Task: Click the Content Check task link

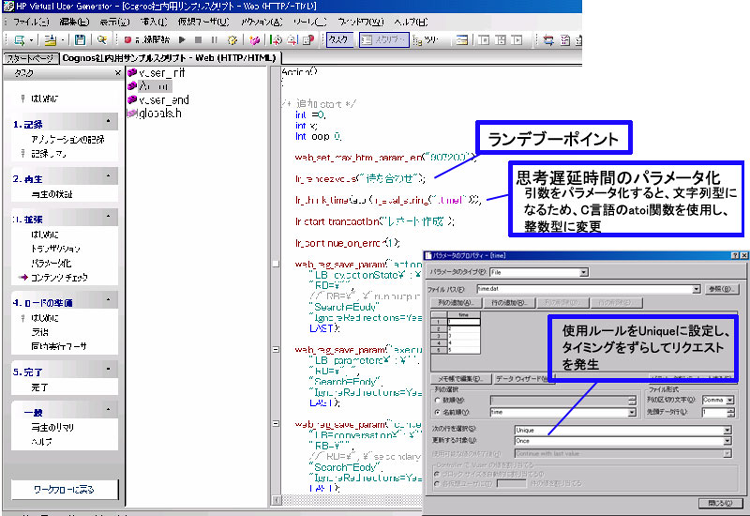Action: [x=59, y=277]
